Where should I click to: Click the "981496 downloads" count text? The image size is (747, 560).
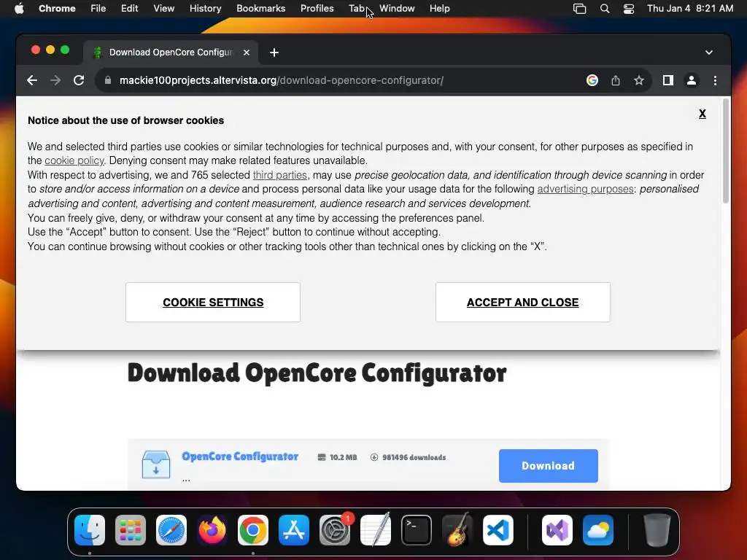(414, 457)
